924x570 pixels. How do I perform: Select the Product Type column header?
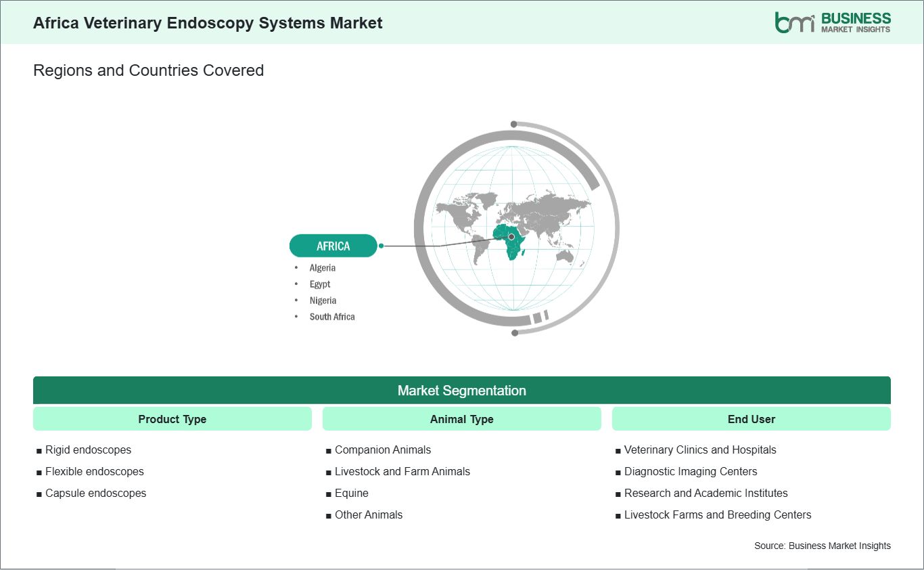tap(172, 419)
